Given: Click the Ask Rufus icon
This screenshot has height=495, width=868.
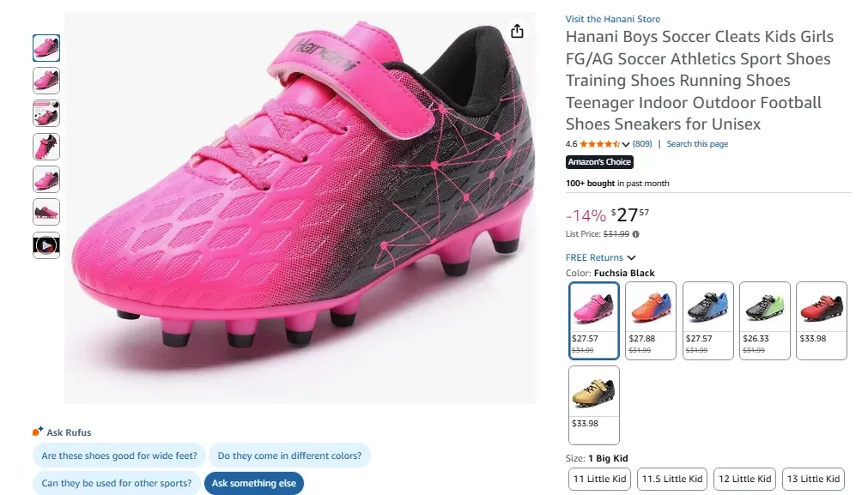Looking at the screenshot, I should pyautogui.click(x=37, y=432).
